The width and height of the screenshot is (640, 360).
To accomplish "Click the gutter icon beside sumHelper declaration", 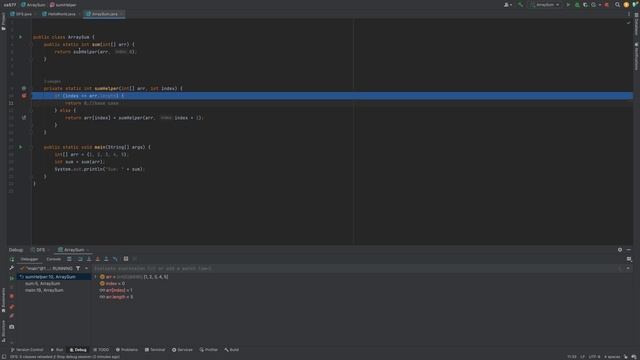I will point(24,88).
